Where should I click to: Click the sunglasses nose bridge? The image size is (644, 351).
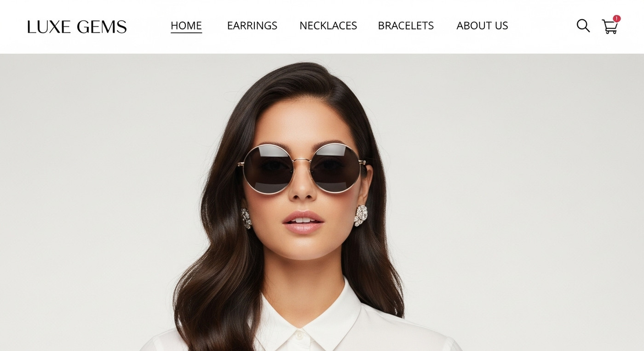click(302, 161)
